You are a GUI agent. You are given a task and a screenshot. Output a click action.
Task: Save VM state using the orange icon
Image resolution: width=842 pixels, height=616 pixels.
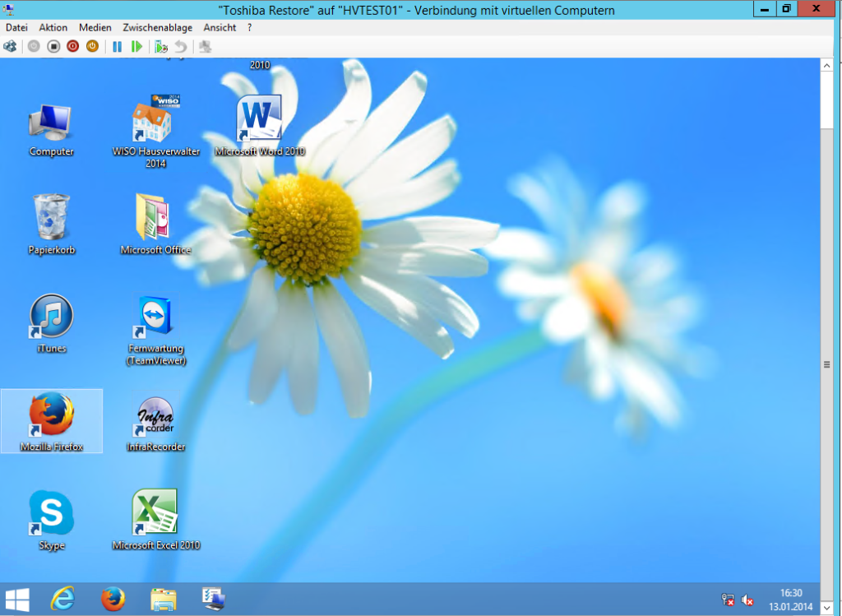pyautogui.click(x=92, y=47)
